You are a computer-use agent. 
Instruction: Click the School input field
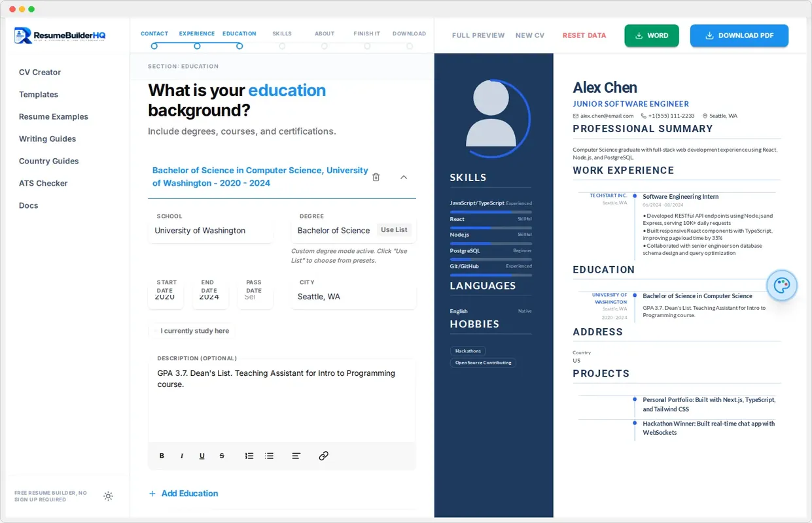(x=211, y=231)
